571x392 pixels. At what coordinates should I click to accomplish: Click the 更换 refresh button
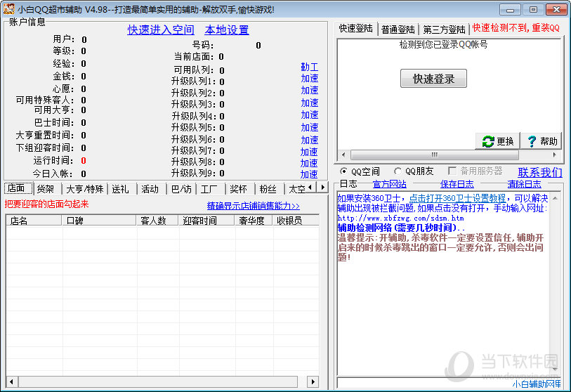tap(497, 141)
